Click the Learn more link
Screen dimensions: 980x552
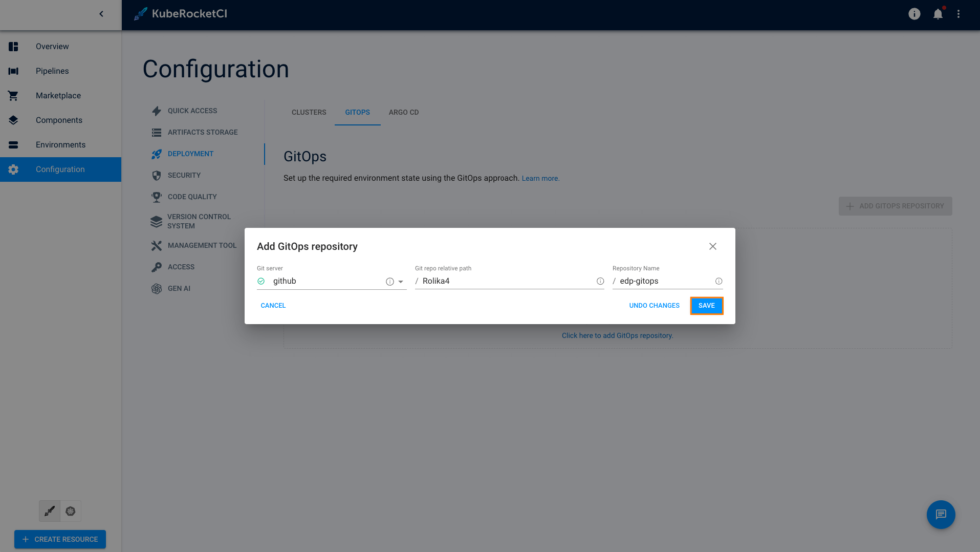[x=540, y=178]
